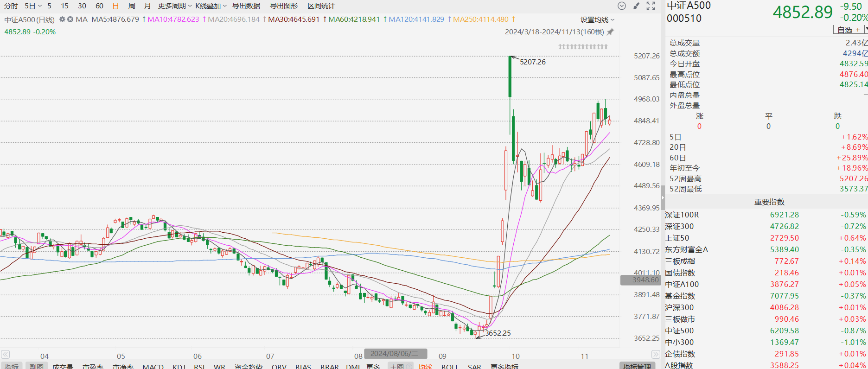The image size is (868, 369).
Task: Click the dark red MA30:4645.691 label
Action: (294, 19)
